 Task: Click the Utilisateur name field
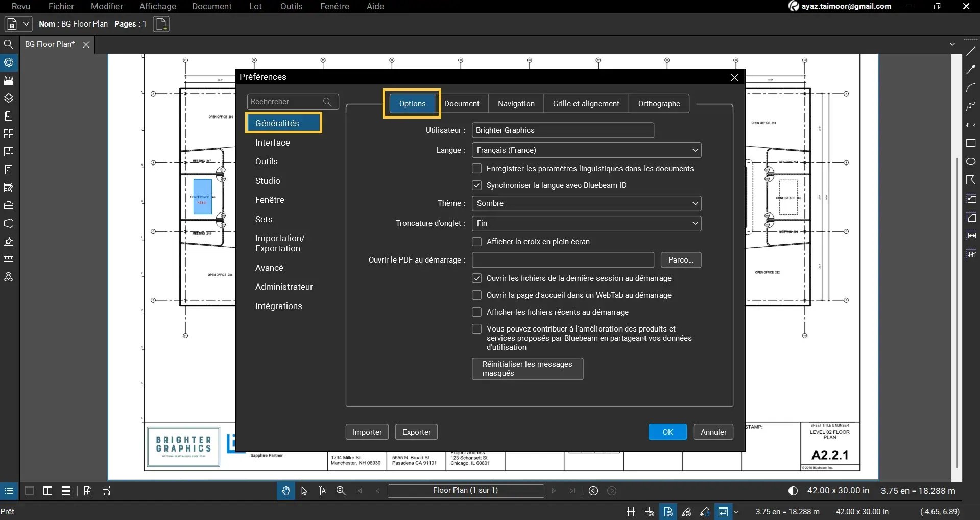[x=562, y=130]
